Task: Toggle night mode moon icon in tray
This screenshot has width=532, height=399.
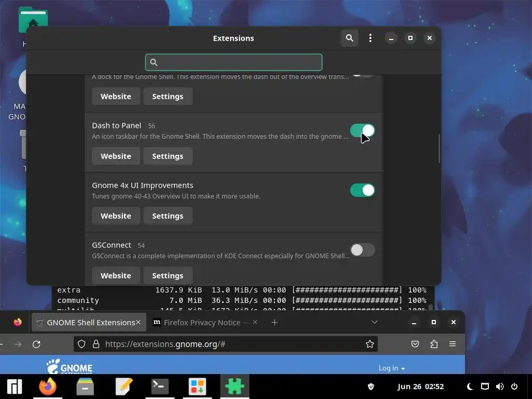Action: click(470, 387)
